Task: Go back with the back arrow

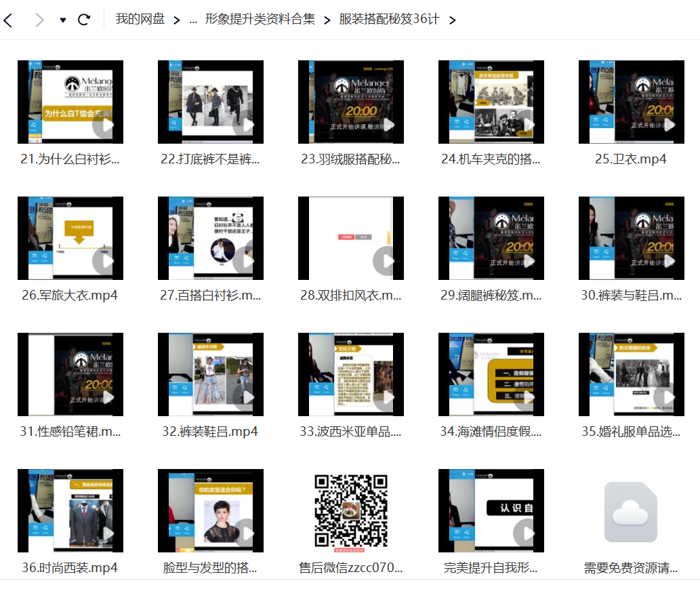Action: pyautogui.click(x=7, y=20)
